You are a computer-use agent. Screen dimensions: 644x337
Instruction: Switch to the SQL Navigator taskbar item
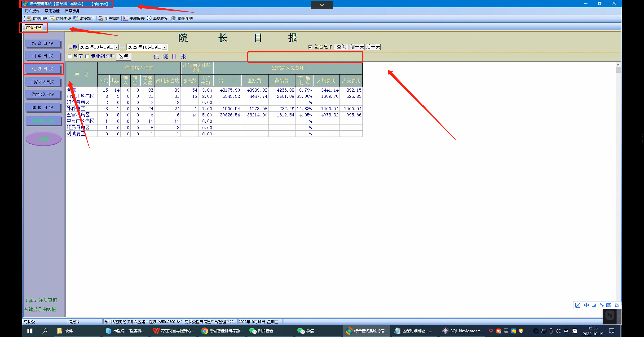point(462,331)
